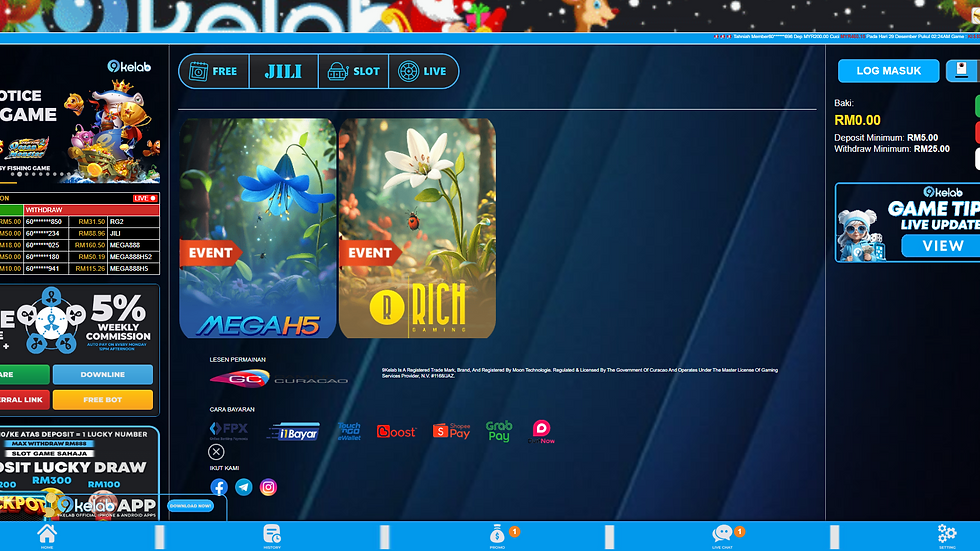980x551 pixels.
Task: Click withdraw row with RM50.19 MEGA888H52
Action: point(91,257)
